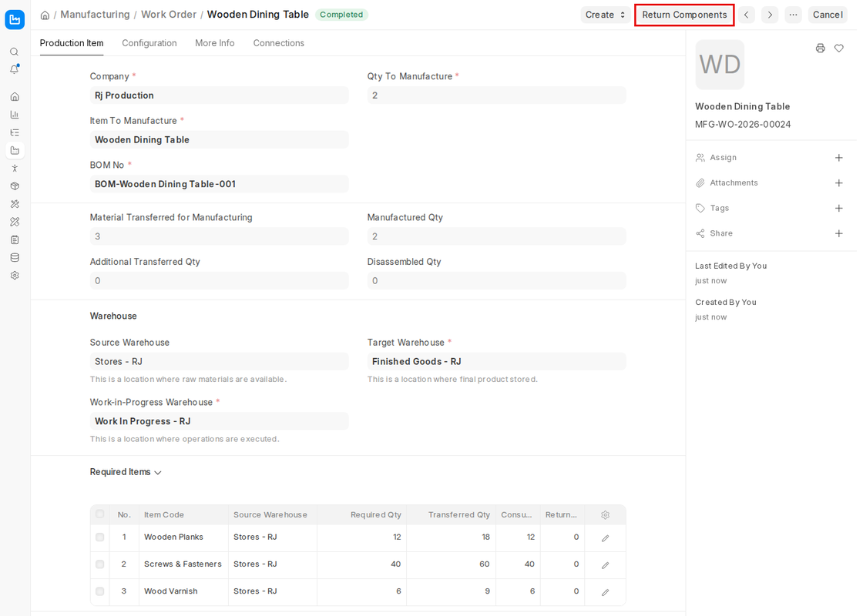Screen dimensions: 863x616
Task: Open the three-dots more menu
Action: point(793,15)
